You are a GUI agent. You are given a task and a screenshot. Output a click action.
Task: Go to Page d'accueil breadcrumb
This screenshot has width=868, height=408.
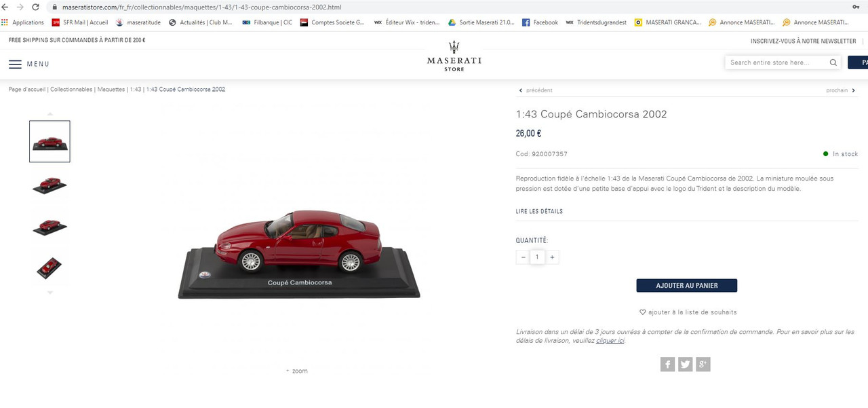coord(26,90)
